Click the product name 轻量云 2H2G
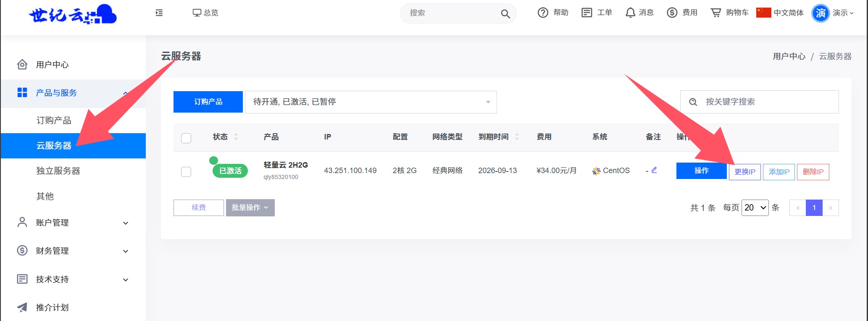Viewport: 868px width, 321px height. [x=286, y=165]
